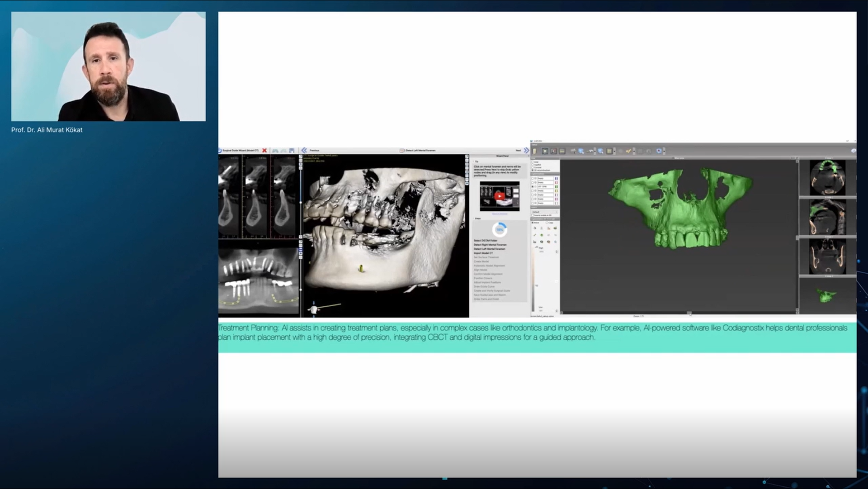Select Detect Right Mental Foramen step

490,245
